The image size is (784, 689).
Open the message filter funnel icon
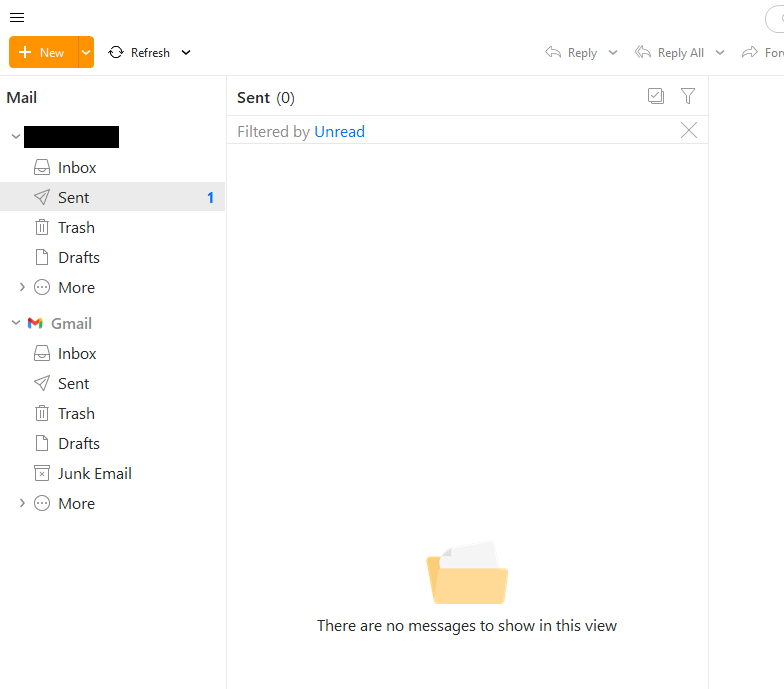click(688, 96)
